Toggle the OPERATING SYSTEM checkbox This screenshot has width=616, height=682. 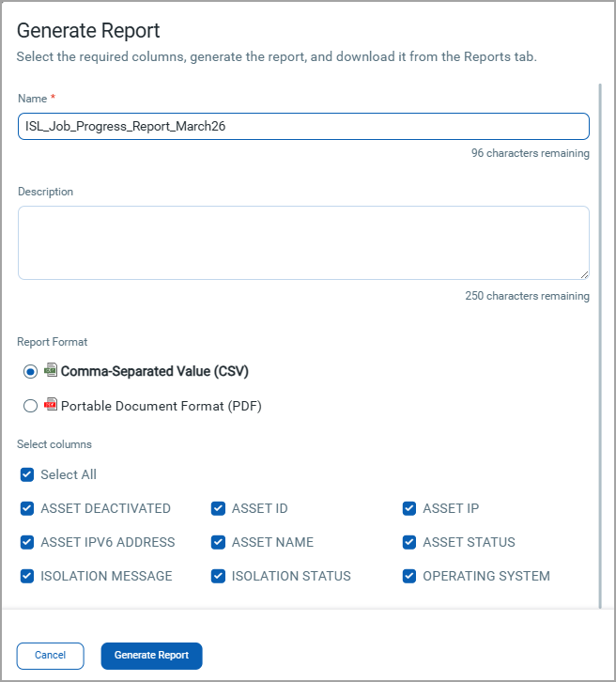[x=409, y=576]
